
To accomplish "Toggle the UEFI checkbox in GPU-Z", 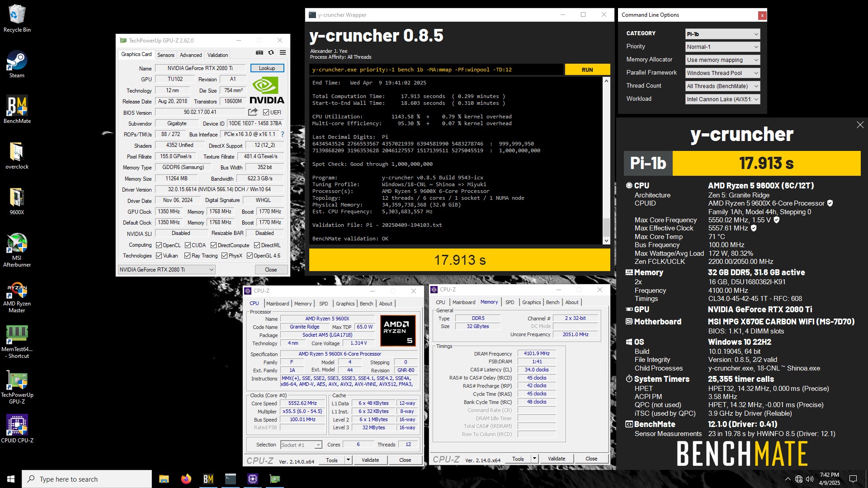I will tap(266, 113).
